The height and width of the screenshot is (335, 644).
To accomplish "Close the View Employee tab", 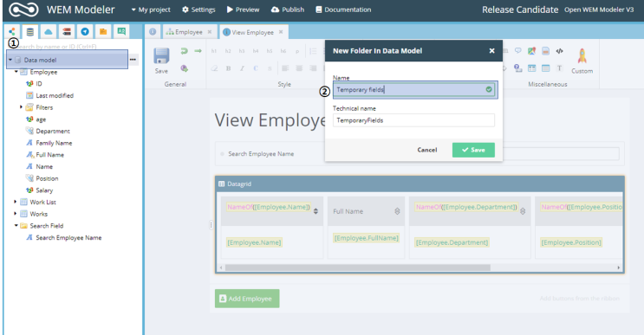I will click(281, 31).
